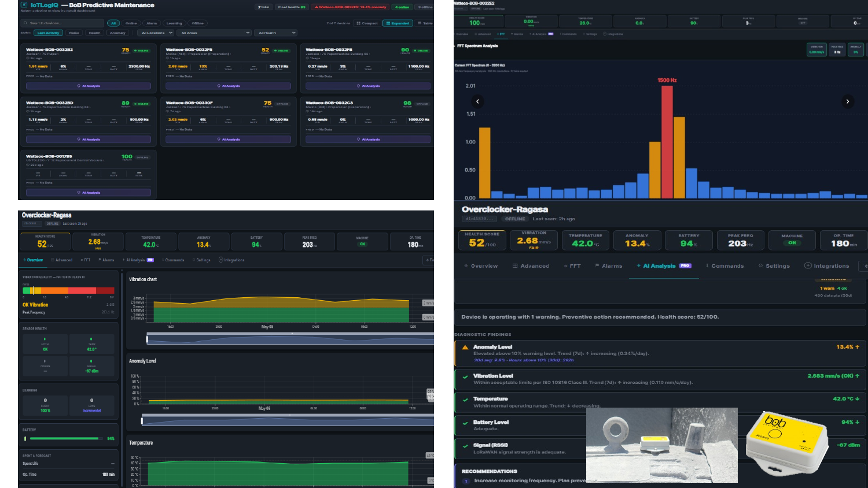
Task: Switch device list to Expanded view
Action: 398,23
